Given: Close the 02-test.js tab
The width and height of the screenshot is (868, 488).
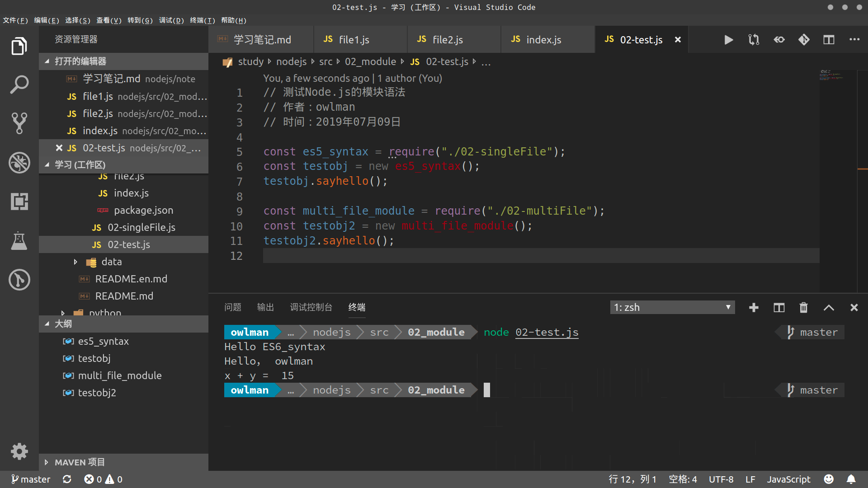Looking at the screenshot, I should tap(678, 40).
